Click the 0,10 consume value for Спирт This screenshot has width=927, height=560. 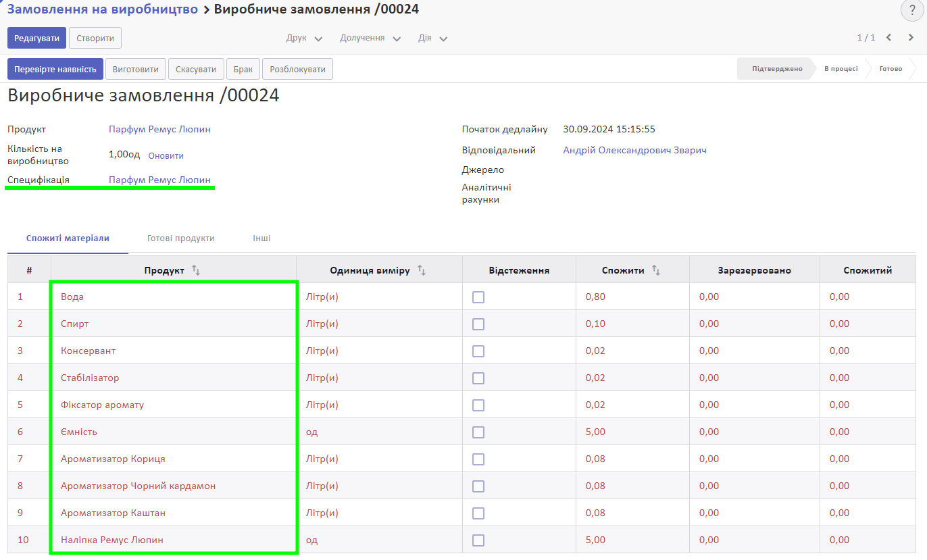point(595,324)
